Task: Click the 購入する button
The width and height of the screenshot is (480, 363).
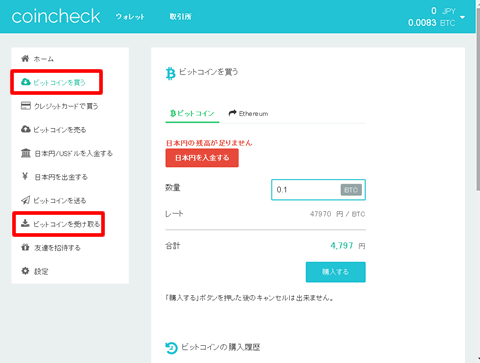Action: (336, 272)
